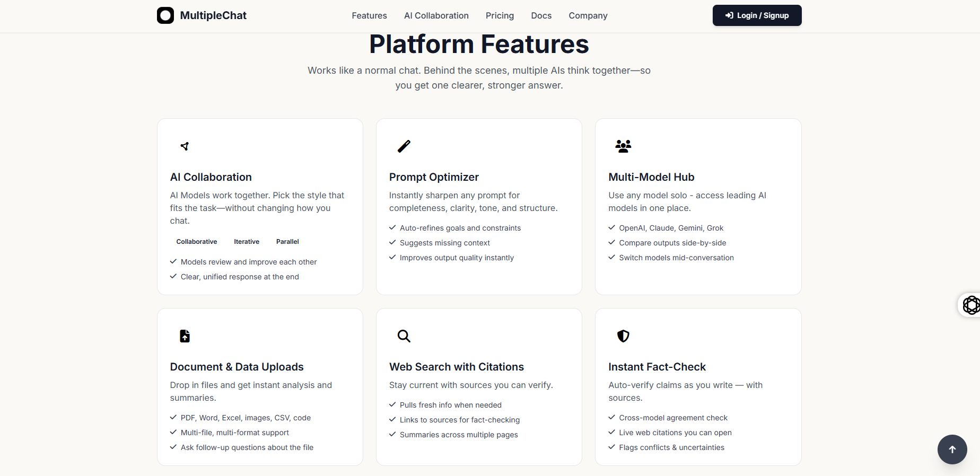980x476 pixels.
Task: Click the Prompt Optimizer pen icon
Action: click(404, 146)
